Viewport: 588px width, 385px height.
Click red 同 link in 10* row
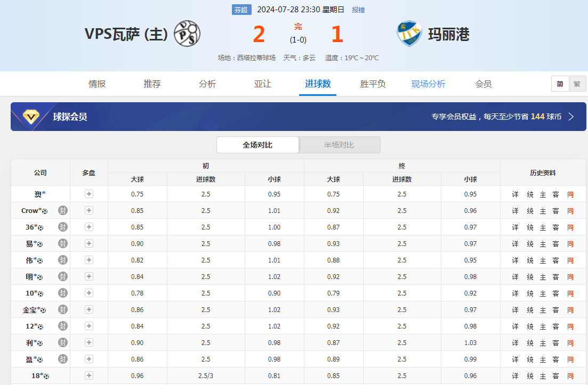point(570,293)
